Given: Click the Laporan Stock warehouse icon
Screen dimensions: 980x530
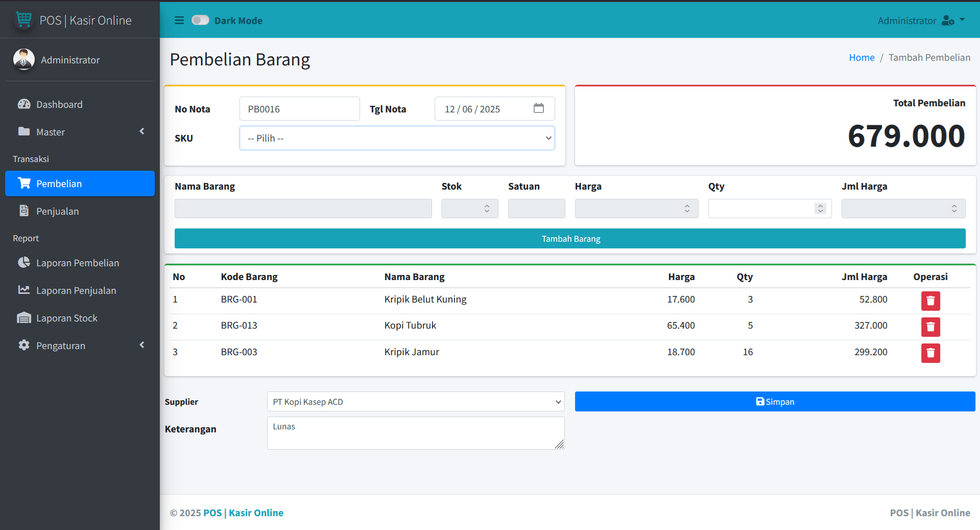Looking at the screenshot, I should tap(24, 318).
